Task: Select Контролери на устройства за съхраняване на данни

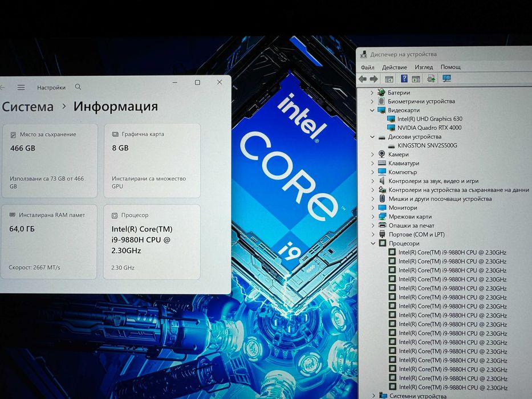Action: pos(458,190)
